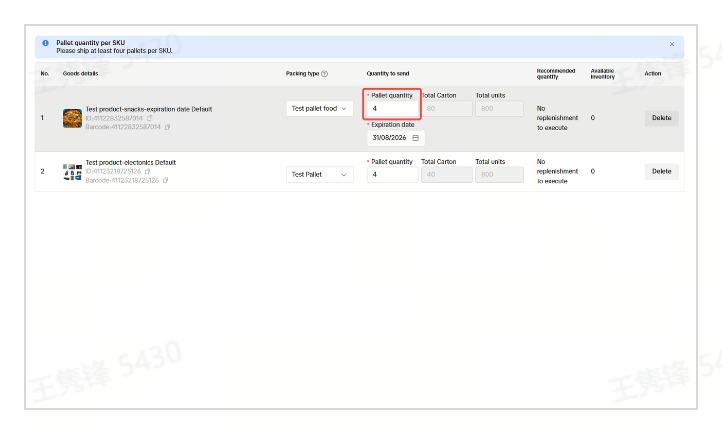Click No replenishment to execute in row 2
The width and height of the screenshot is (722, 434).
[x=557, y=171]
